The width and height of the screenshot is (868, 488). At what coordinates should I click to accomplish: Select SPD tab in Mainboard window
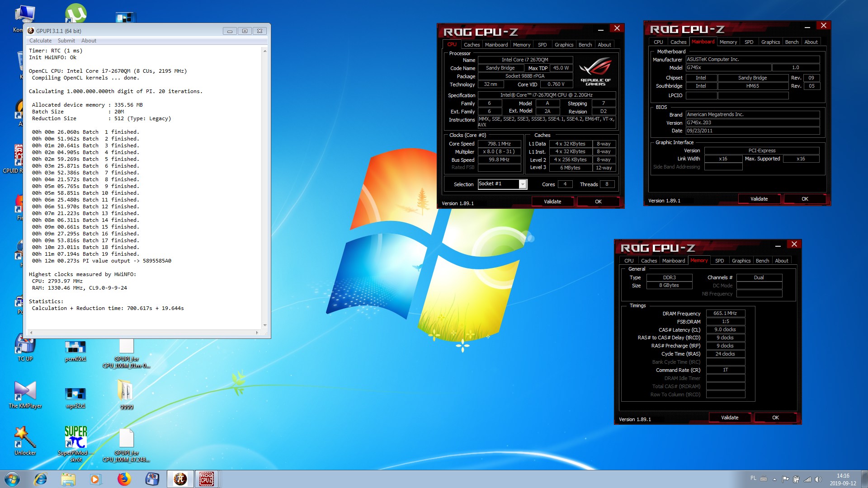(749, 42)
